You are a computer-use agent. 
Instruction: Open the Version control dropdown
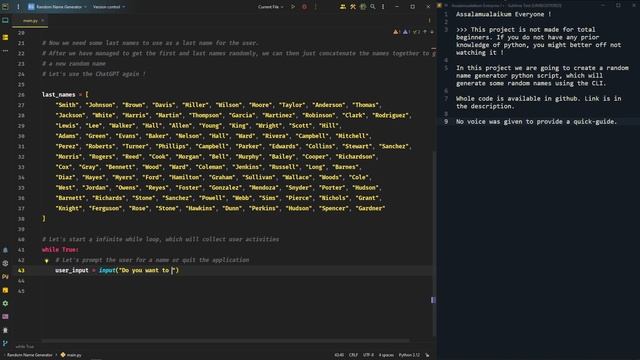(109, 7)
